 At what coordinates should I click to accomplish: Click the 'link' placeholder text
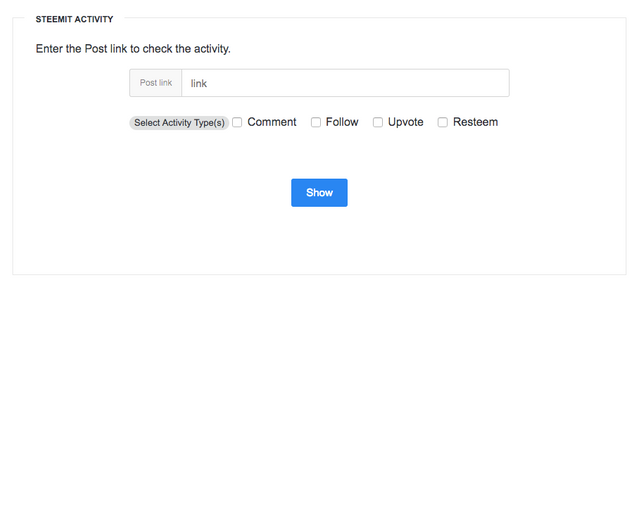pyautogui.click(x=199, y=83)
